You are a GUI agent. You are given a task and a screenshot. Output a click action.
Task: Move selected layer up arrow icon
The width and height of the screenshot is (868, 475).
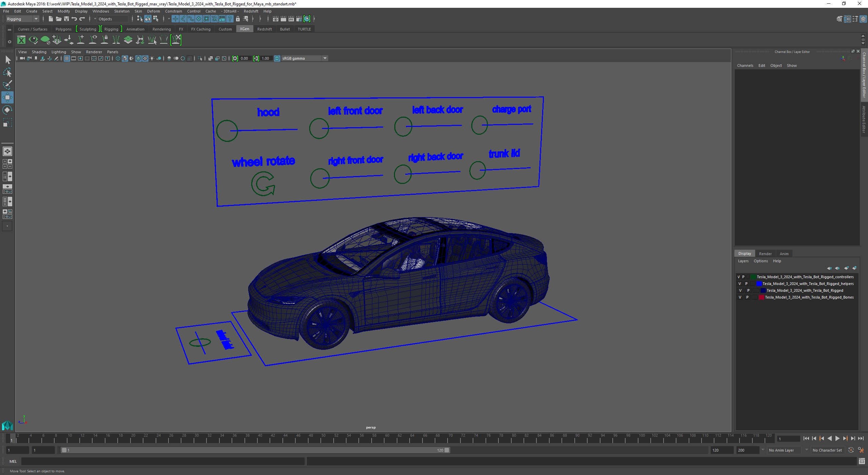[x=829, y=268]
